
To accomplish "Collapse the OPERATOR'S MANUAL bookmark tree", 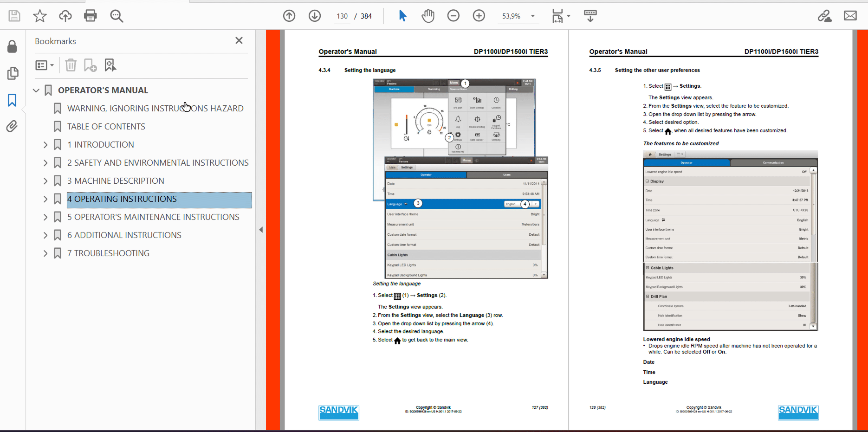I will point(36,90).
